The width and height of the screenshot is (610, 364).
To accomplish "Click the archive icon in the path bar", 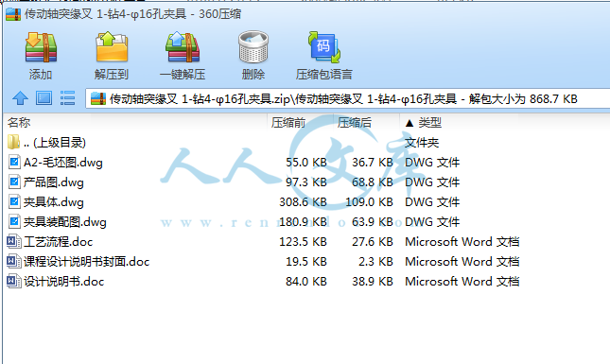I will [x=98, y=98].
